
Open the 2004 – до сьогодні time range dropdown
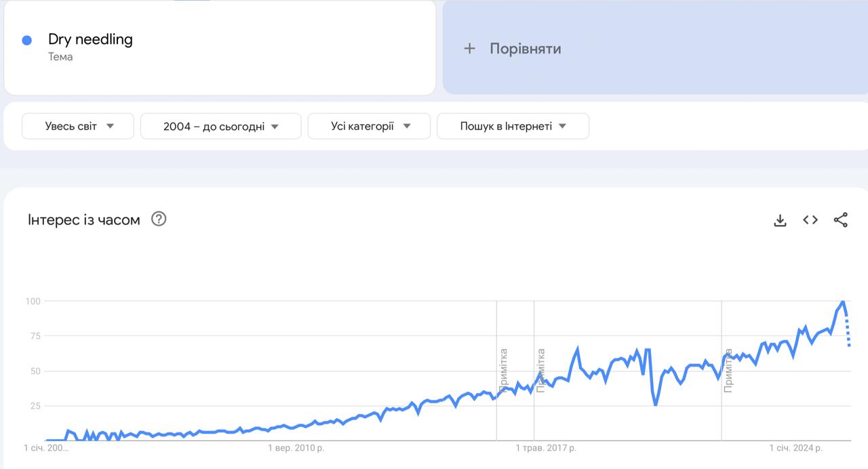pos(221,126)
